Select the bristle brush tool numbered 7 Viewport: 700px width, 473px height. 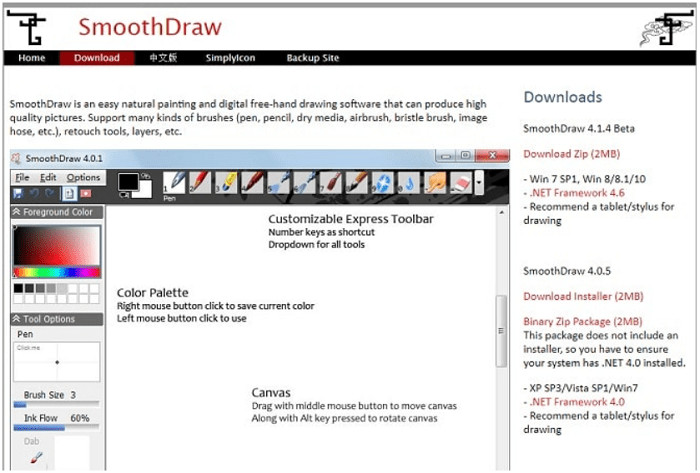point(331,183)
